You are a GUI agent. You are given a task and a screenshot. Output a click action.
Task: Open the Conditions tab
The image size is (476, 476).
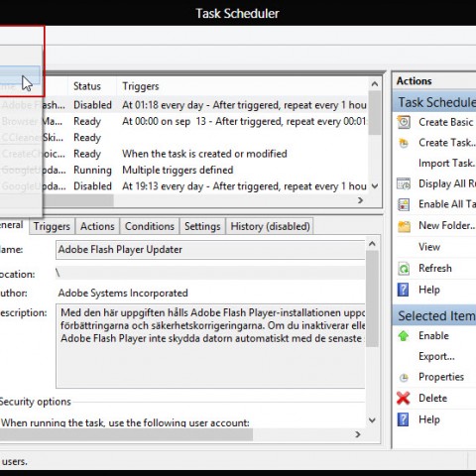click(x=150, y=226)
